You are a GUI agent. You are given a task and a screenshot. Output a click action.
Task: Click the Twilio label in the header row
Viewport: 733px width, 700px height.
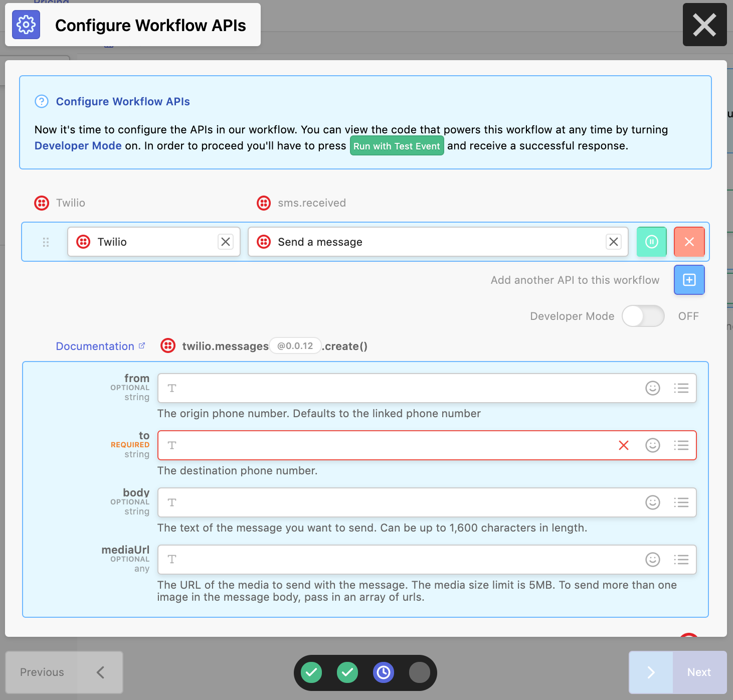point(71,203)
